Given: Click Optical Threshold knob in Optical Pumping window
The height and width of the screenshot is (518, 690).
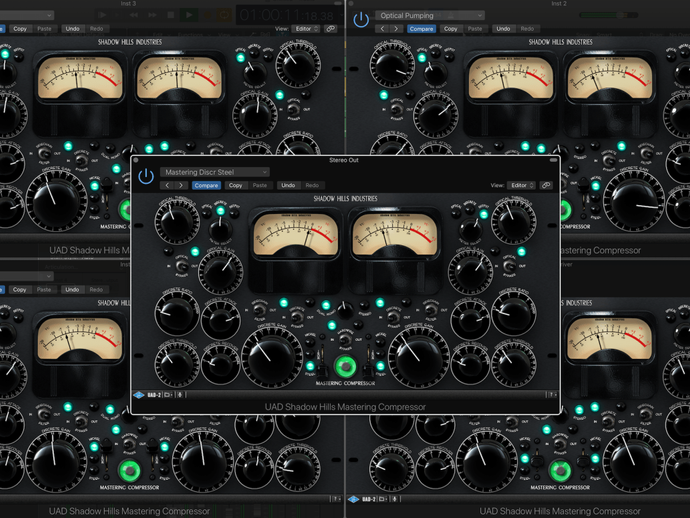Looking at the screenshot, I should pos(392,65).
